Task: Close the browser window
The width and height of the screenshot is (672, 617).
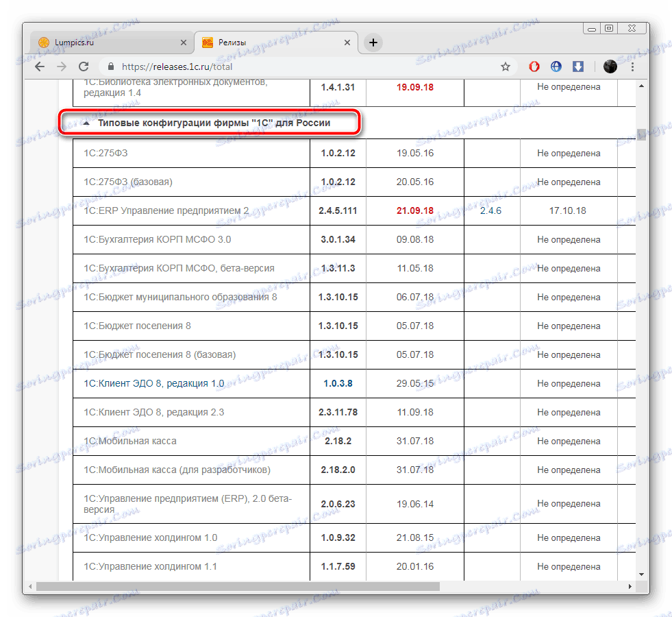Action: pos(632,28)
